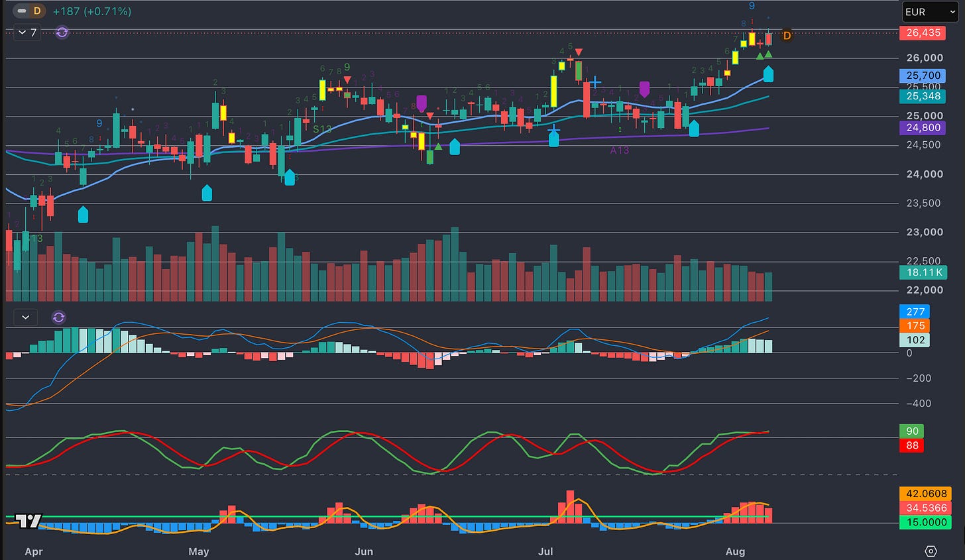Click the green 90 stochastic value label
This screenshot has width=965, height=560.
(x=911, y=431)
